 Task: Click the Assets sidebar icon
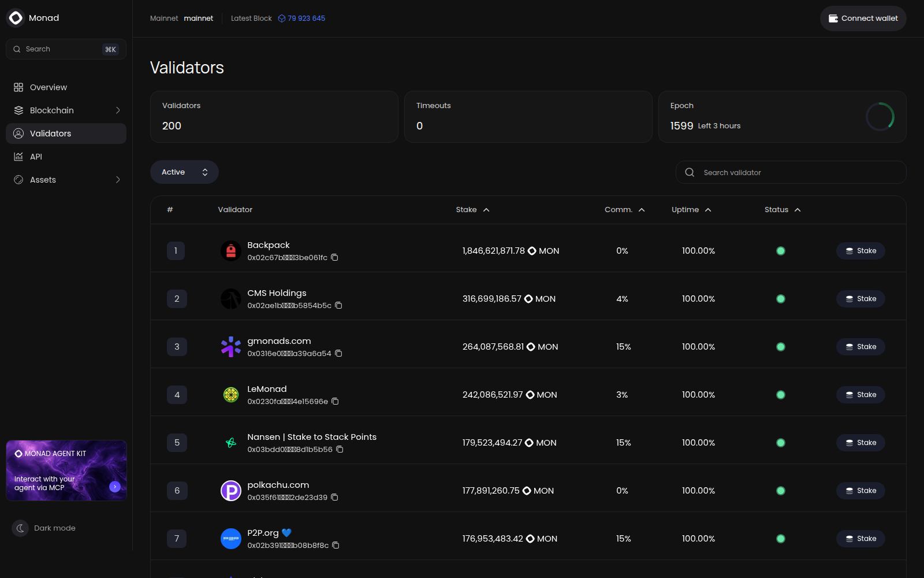[18, 180]
